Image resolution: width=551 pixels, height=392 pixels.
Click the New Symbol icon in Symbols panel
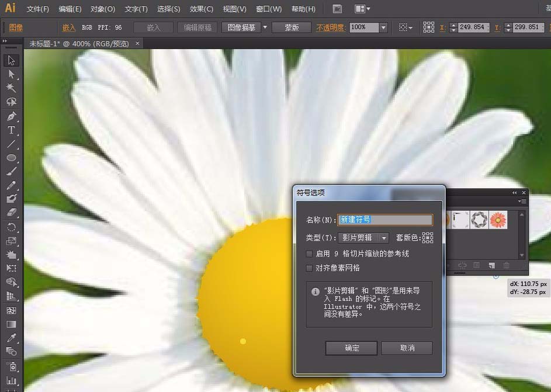491,266
